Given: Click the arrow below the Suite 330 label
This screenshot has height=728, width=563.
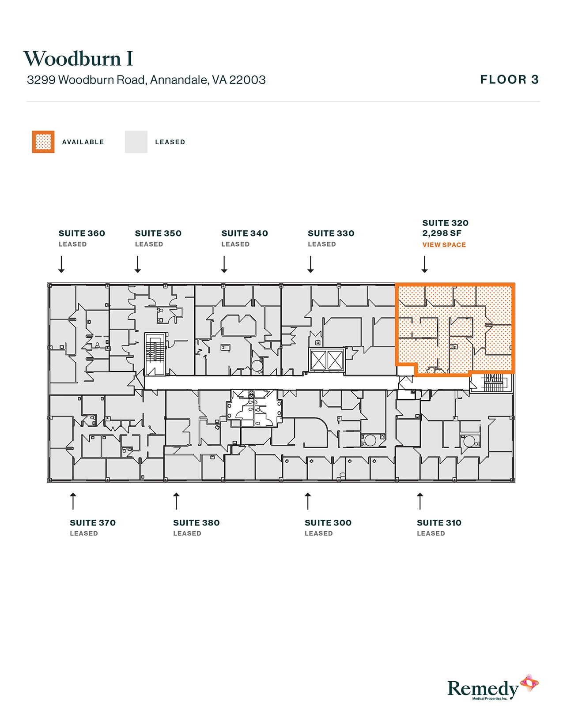Looking at the screenshot, I should coord(311,264).
